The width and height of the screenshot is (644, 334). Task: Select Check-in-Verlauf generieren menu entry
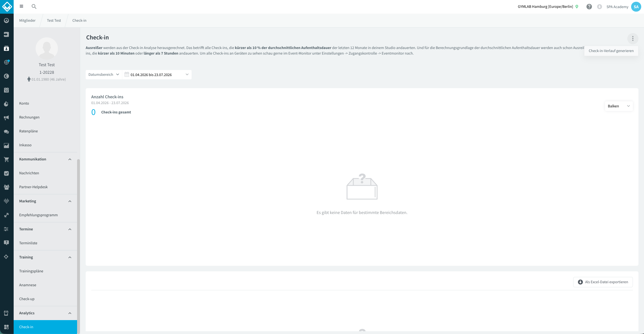click(611, 51)
